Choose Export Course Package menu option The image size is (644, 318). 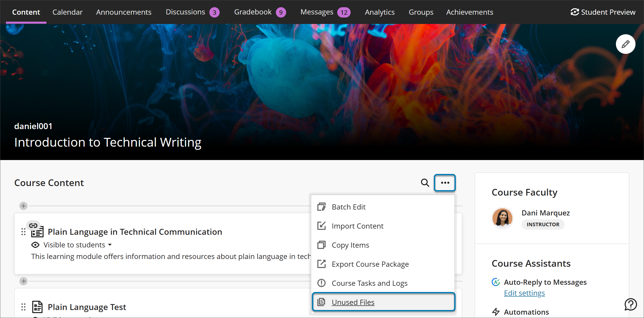click(370, 264)
